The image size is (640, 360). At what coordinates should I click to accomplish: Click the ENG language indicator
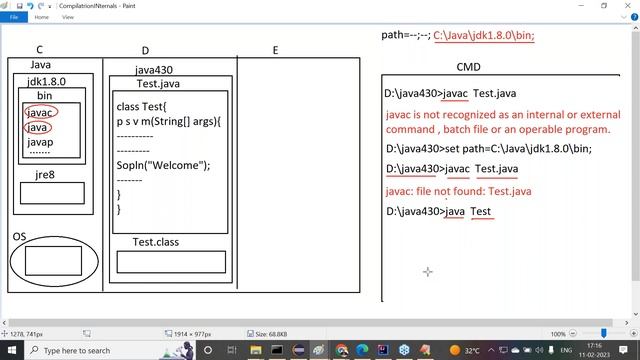566,350
